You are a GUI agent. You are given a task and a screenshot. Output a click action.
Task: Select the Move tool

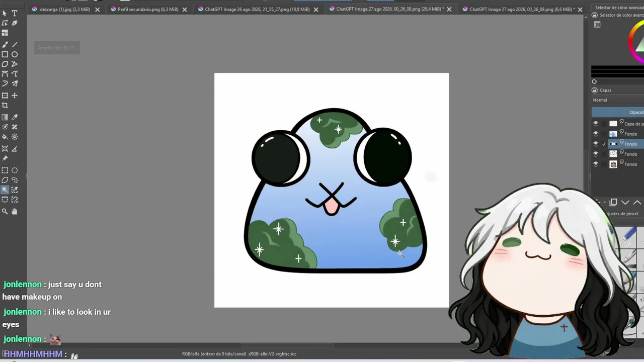(15, 96)
